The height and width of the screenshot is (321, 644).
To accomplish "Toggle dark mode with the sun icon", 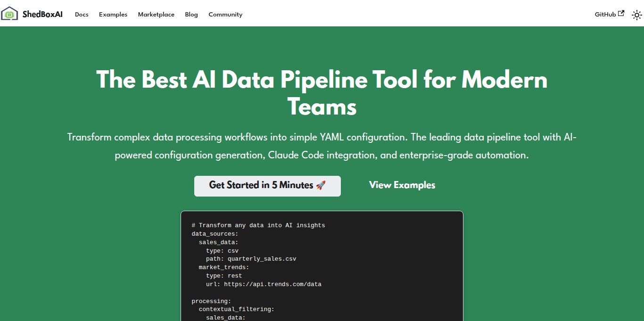I will [x=637, y=15].
